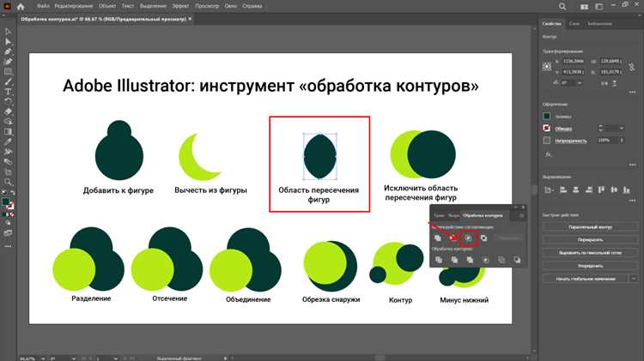Image resolution: width=644 pixels, height=361 pixels.
Task: Select the Type (T) tool
Action: click(x=8, y=92)
